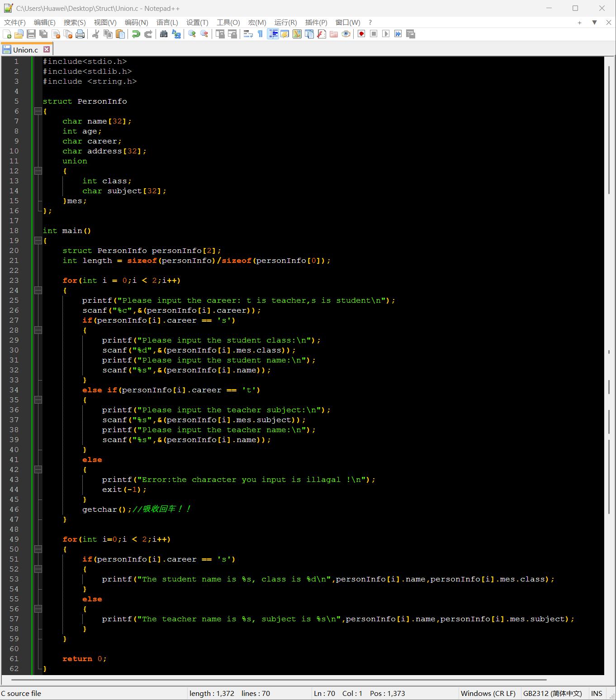This screenshot has height=700, width=616.
Task: Collapse the second for loop at line 50
Action: coord(38,549)
